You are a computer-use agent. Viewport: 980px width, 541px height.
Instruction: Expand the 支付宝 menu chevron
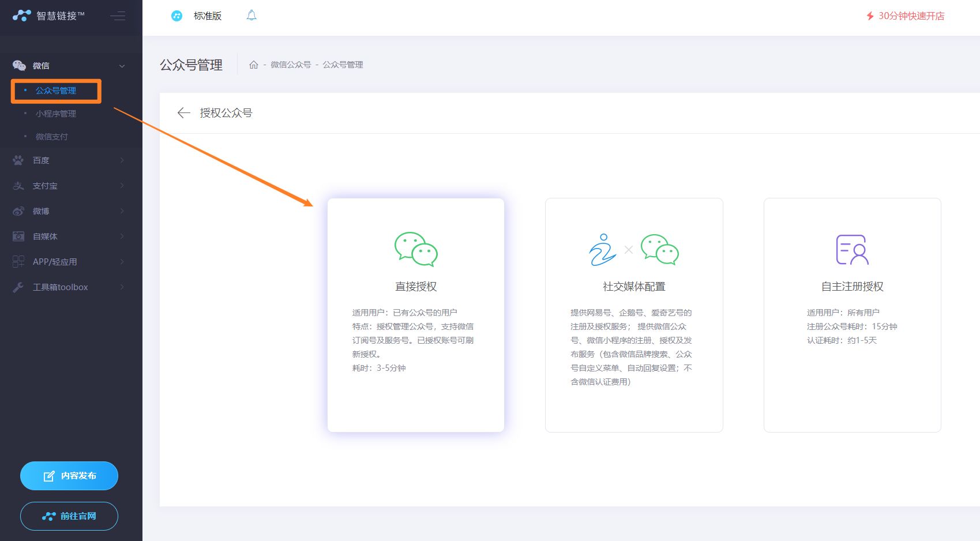[122, 186]
